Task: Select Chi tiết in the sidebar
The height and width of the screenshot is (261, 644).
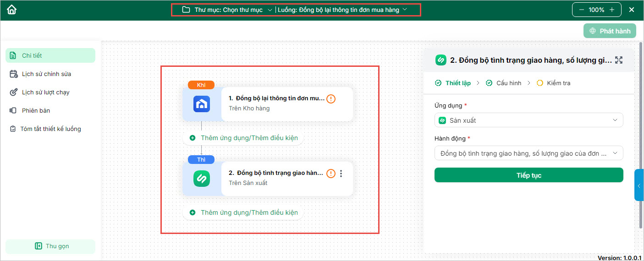Action: [50, 55]
